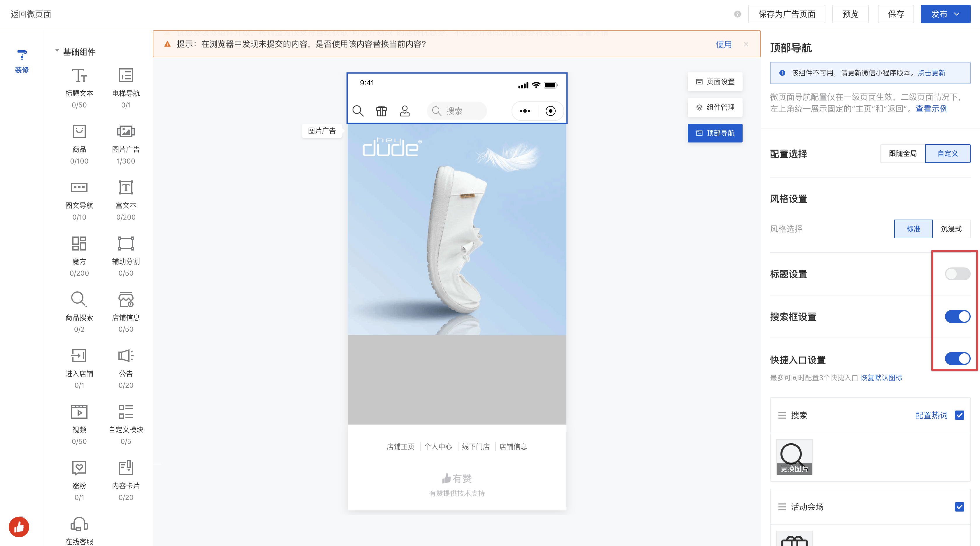This screenshot has width=980, height=546.
Task: Add the 电梯导航 component
Action: [x=125, y=76]
